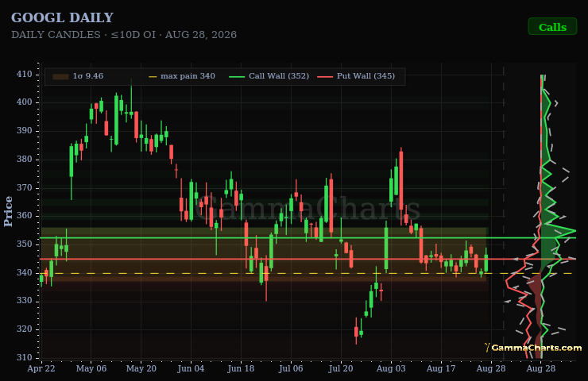Click the green Calls button
The width and height of the screenshot is (588, 381).
tap(552, 27)
